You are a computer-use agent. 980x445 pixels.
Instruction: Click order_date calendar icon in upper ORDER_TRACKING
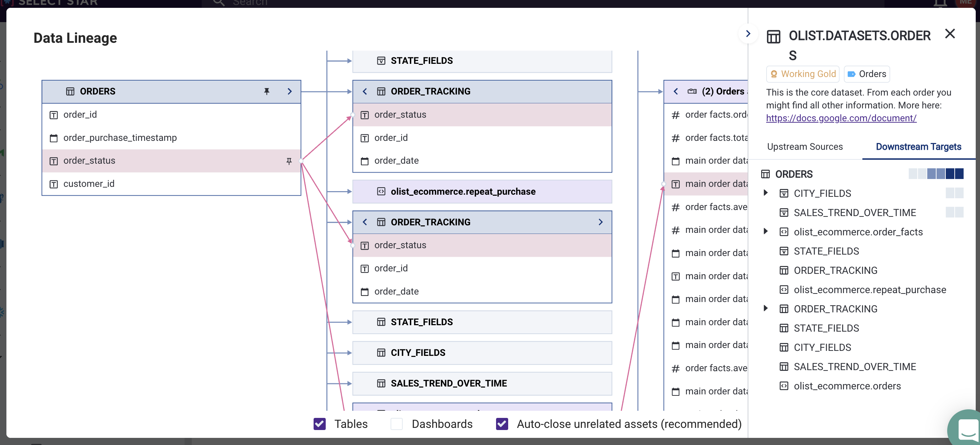[x=365, y=161]
